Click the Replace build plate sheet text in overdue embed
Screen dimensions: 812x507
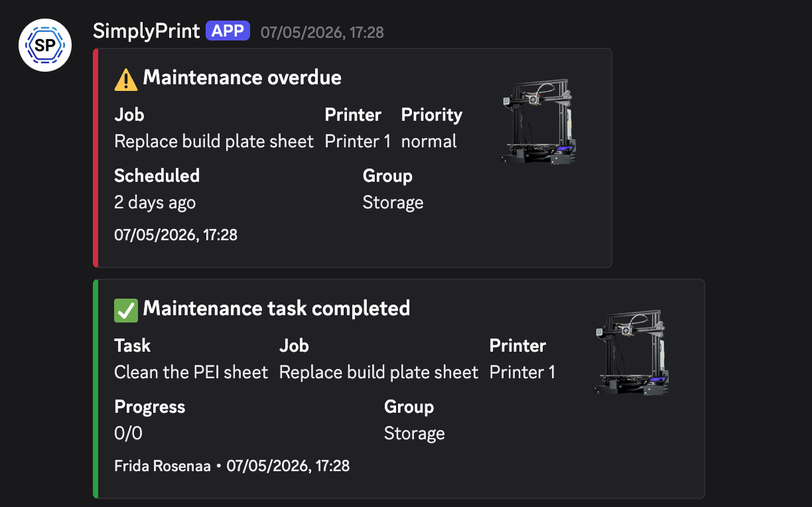214,141
